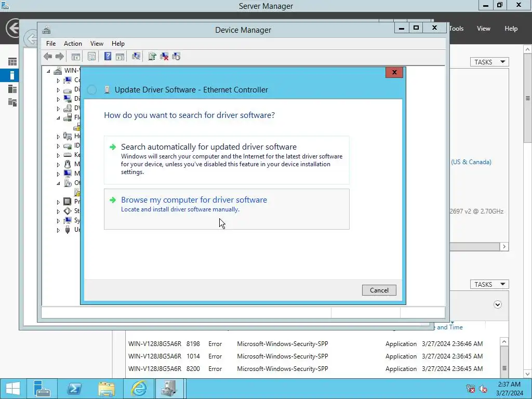Click network status tray icon
Screen dimensions: 532x399
(471, 389)
